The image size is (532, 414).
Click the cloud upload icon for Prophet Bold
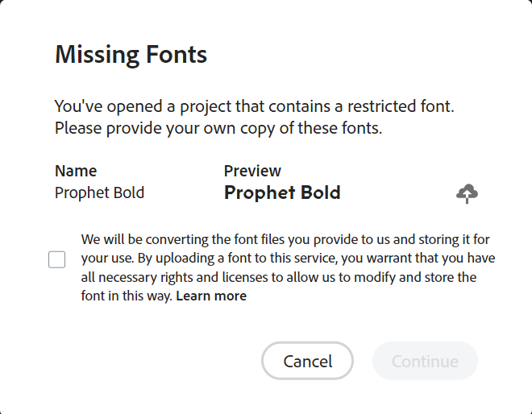point(467,193)
